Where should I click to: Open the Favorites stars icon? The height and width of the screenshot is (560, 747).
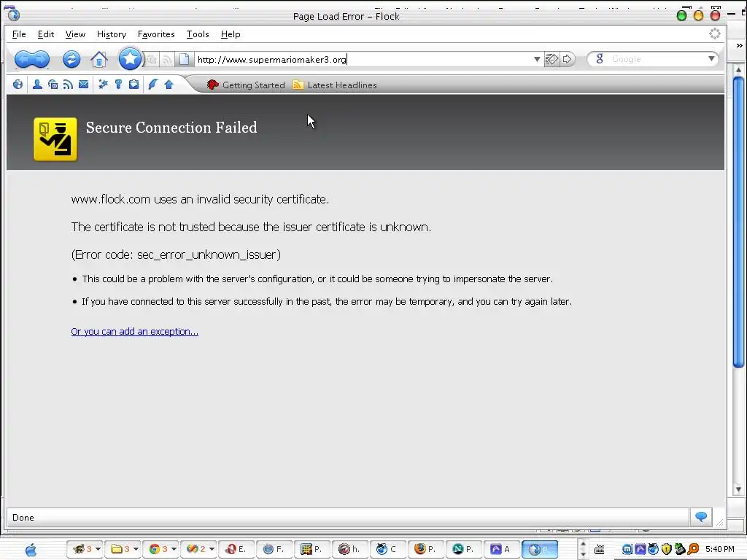[x=103, y=85]
